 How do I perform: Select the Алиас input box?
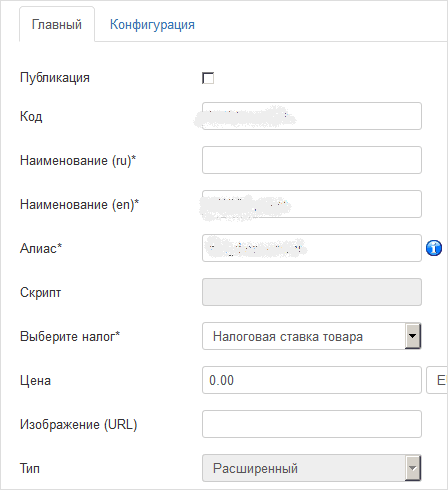click(312, 248)
